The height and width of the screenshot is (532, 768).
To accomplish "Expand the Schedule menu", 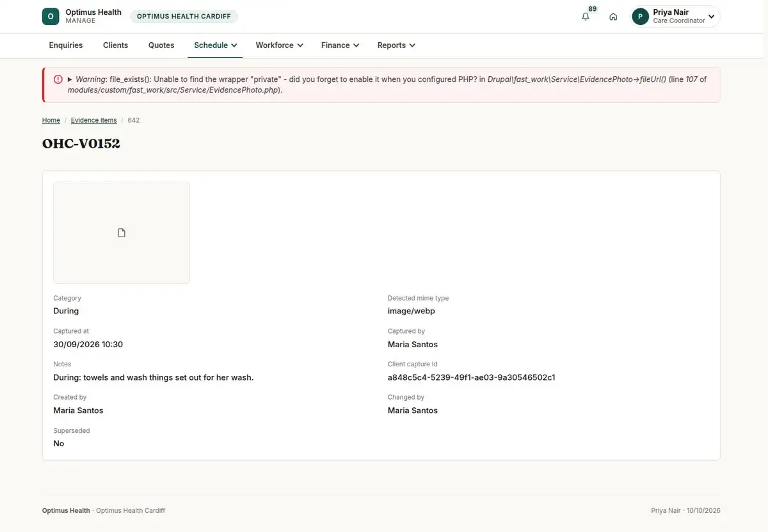I will [x=216, y=45].
